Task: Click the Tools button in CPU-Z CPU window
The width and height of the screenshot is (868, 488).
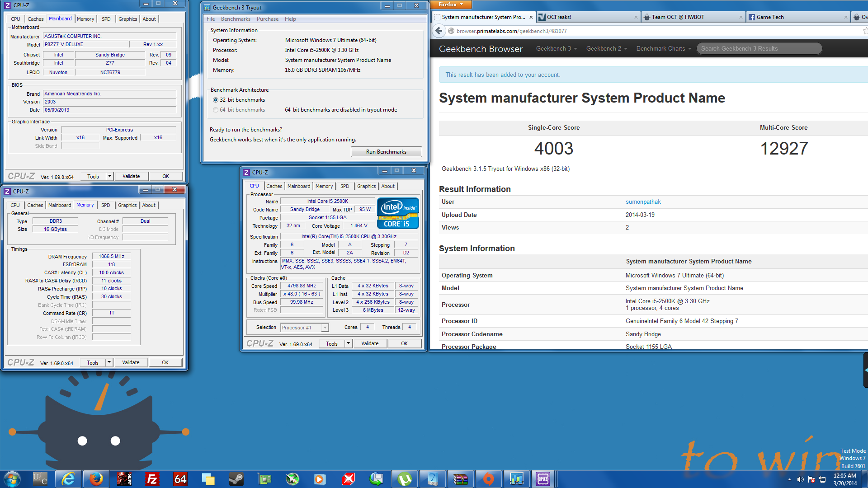Action: point(332,343)
